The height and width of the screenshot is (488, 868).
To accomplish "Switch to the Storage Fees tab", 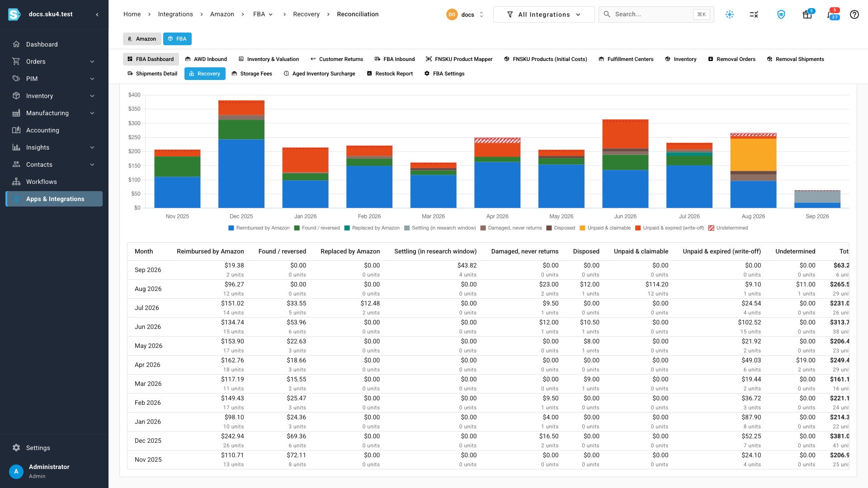I will pyautogui.click(x=252, y=74).
